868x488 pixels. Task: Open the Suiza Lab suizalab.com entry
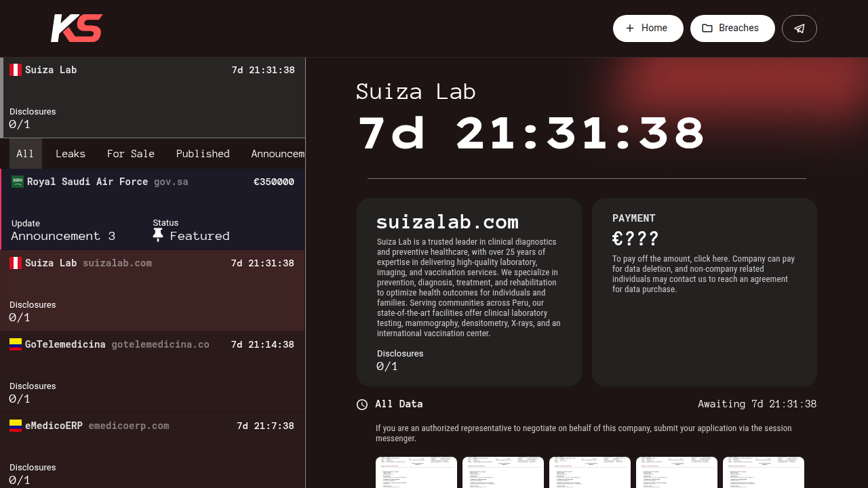(153, 291)
